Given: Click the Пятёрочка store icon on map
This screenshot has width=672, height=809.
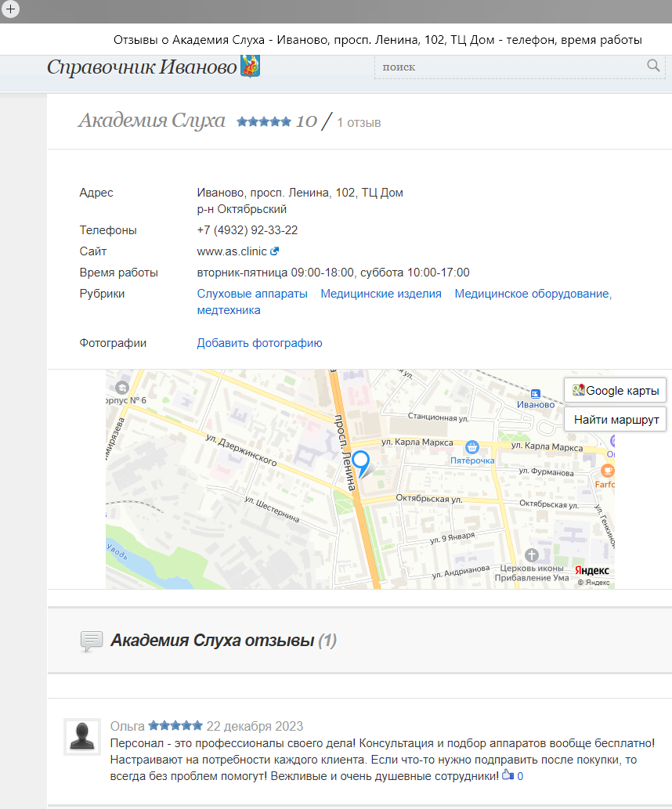Looking at the screenshot, I should [471, 447].
